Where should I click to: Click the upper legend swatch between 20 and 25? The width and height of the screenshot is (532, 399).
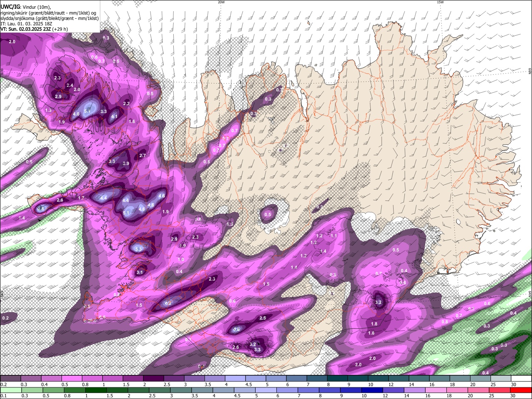click(x=480, y=379)
